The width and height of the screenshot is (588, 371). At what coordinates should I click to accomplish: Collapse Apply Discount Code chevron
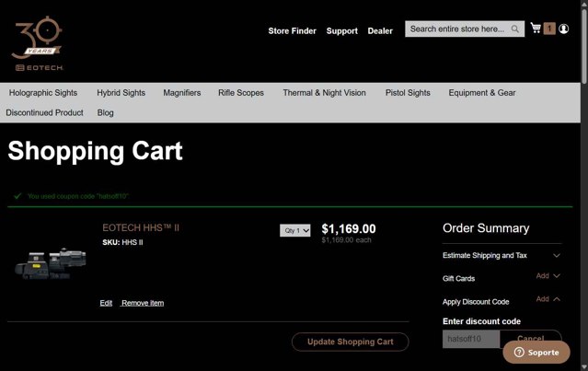tap(557, 299)
